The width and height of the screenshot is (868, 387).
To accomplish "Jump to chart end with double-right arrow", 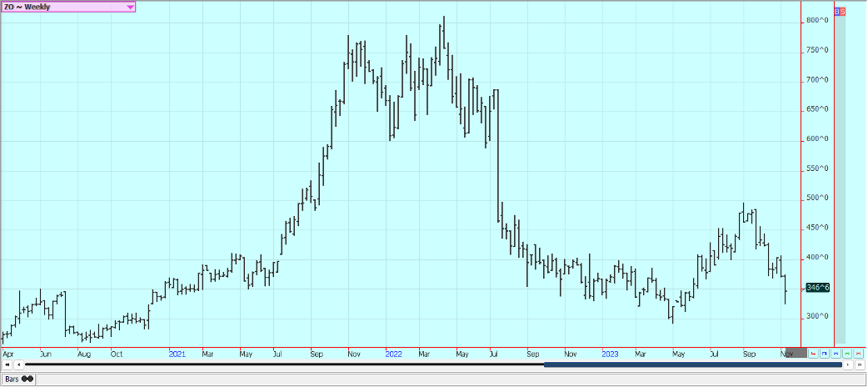I will 860,364.
